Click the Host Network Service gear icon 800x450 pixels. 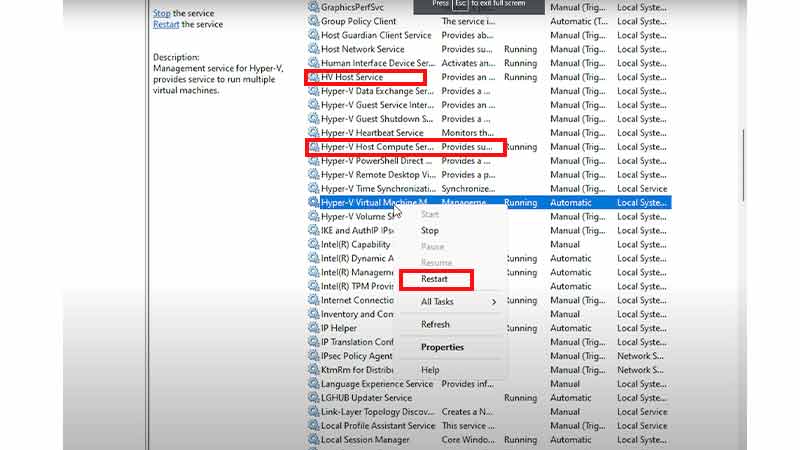point(313,49)
